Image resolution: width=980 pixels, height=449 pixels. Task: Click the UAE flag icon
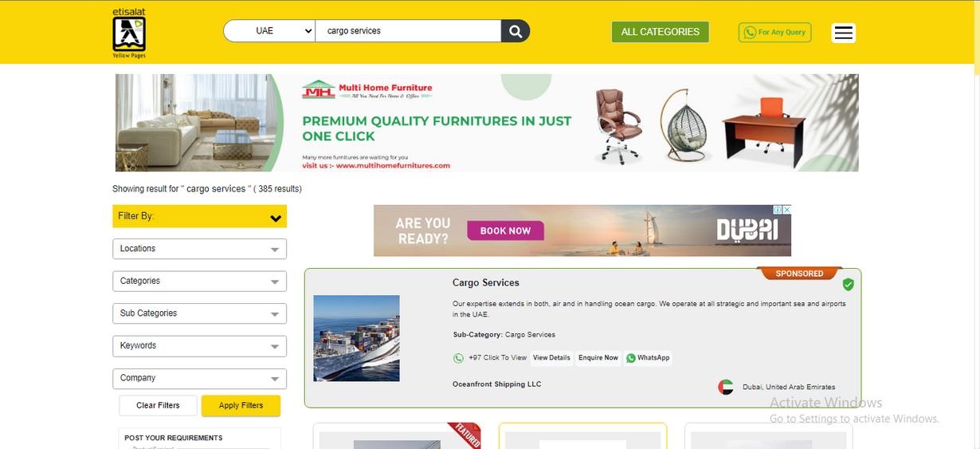click(725, 387)
